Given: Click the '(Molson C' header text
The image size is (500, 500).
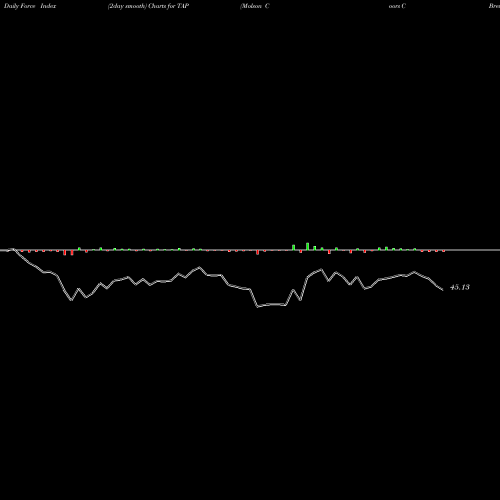Looking at the screenshot, I should [255, 6].
